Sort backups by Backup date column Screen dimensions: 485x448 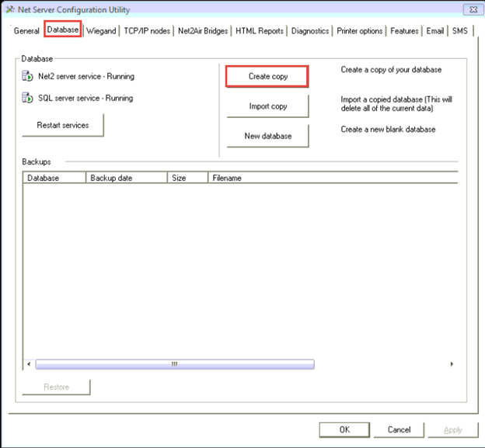[126, 178]
